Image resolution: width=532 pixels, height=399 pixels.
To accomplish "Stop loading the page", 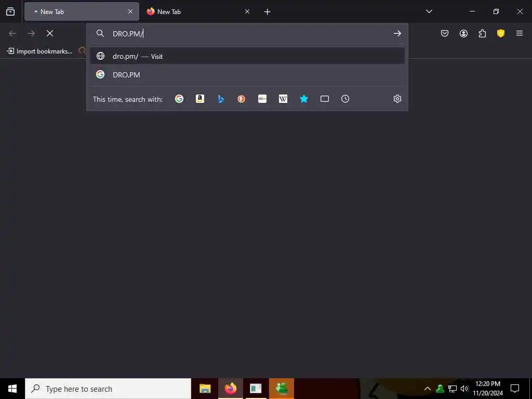I will 50,33.
